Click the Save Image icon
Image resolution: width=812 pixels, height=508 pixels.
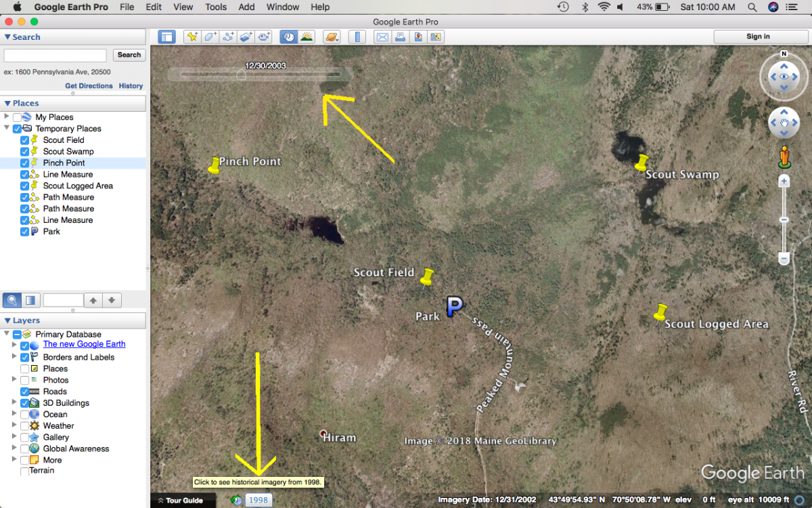[x=418, y=37]
